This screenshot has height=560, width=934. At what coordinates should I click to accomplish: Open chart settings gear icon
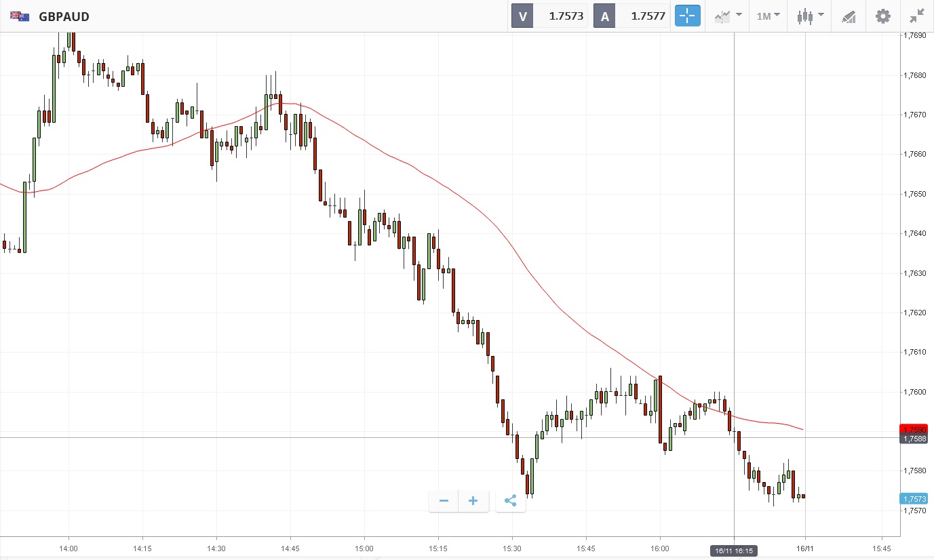[882, 16]
